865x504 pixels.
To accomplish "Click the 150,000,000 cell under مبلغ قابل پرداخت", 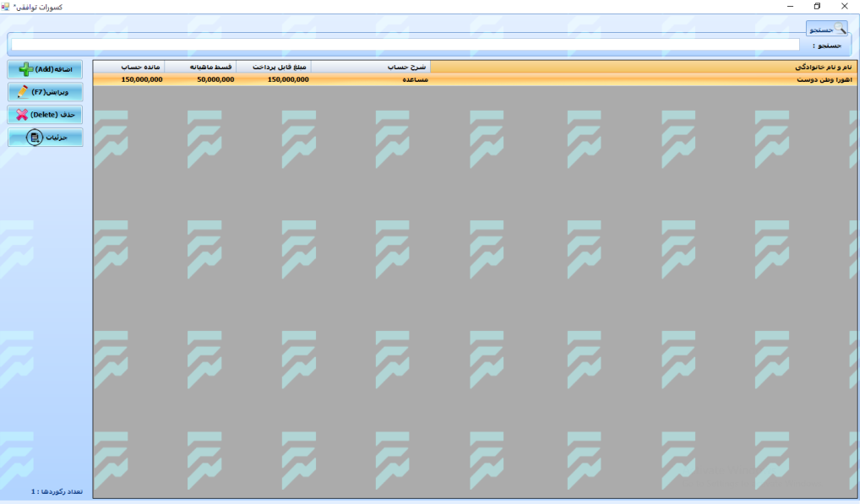I will click(x=274, y=79).
